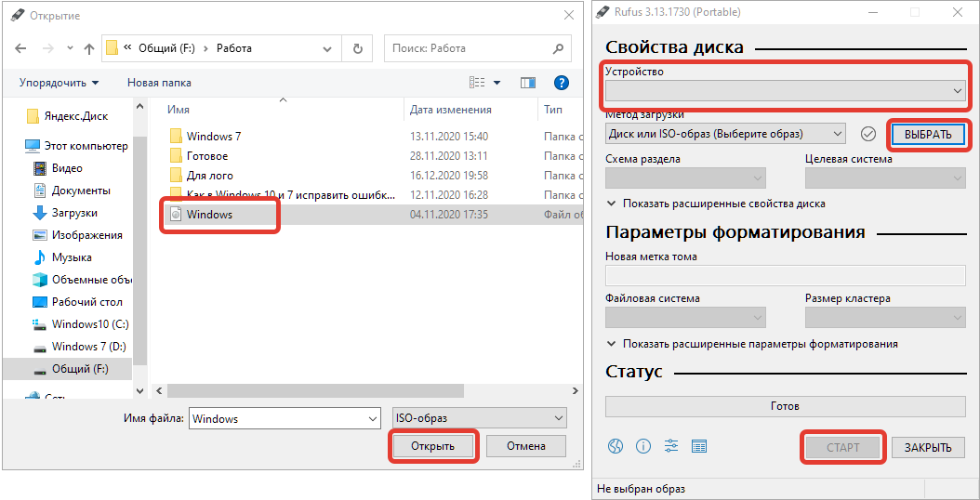
Task: Open recent locations chevron near navigation arrows
Action: click(x=70, y=48)
